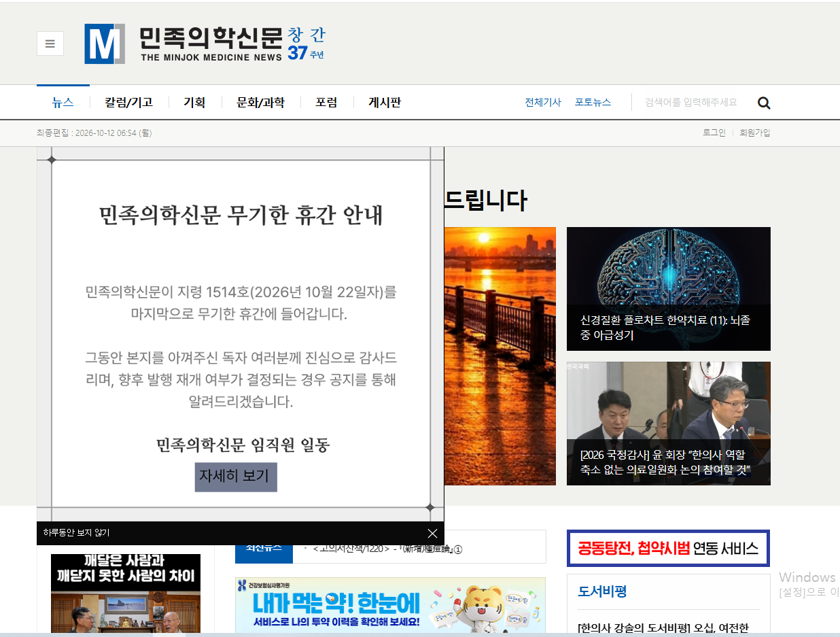The height and width of the screenshot is (637, 840).
Task: Click the 내가 먹는 약! 한눈에 banner
Action: pos(390,605)
